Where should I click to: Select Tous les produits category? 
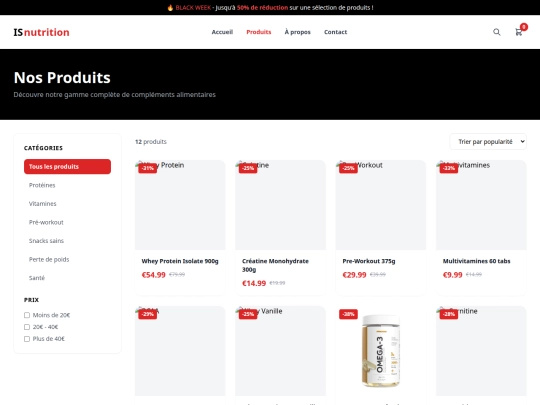tap(68, 167)
